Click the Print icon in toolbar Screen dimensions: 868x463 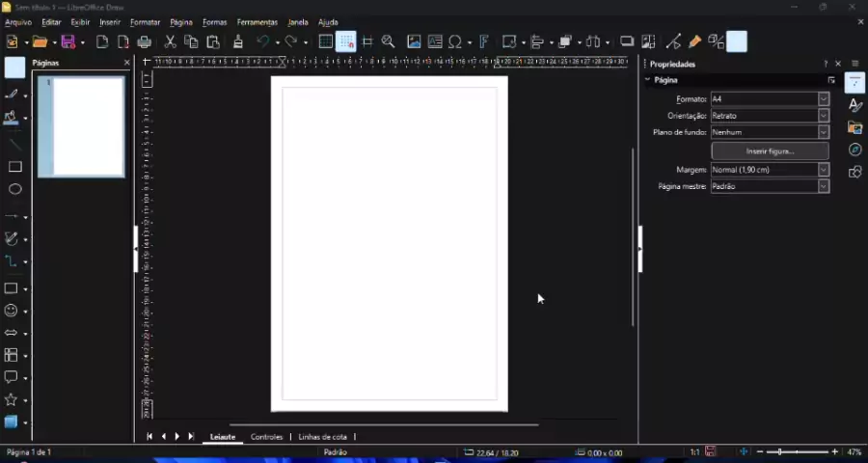tap(145, 42)
